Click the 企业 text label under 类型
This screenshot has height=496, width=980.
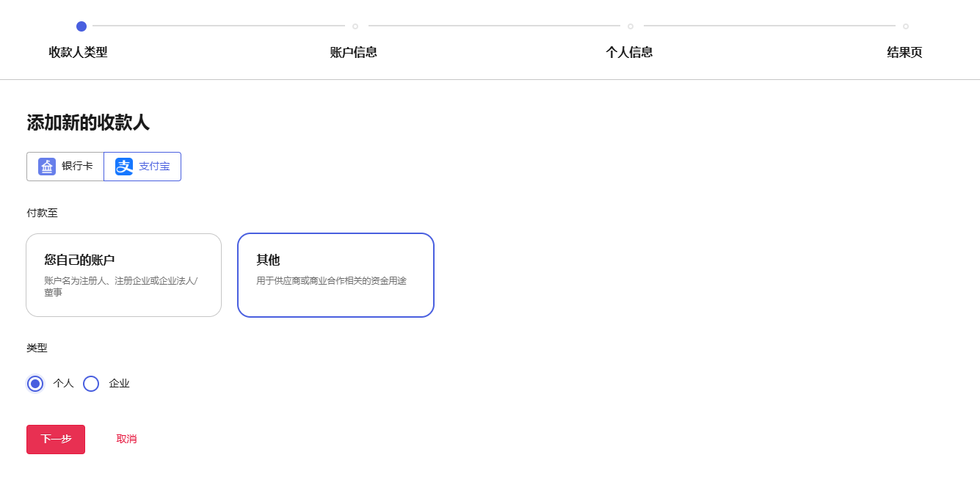point(119,384)
